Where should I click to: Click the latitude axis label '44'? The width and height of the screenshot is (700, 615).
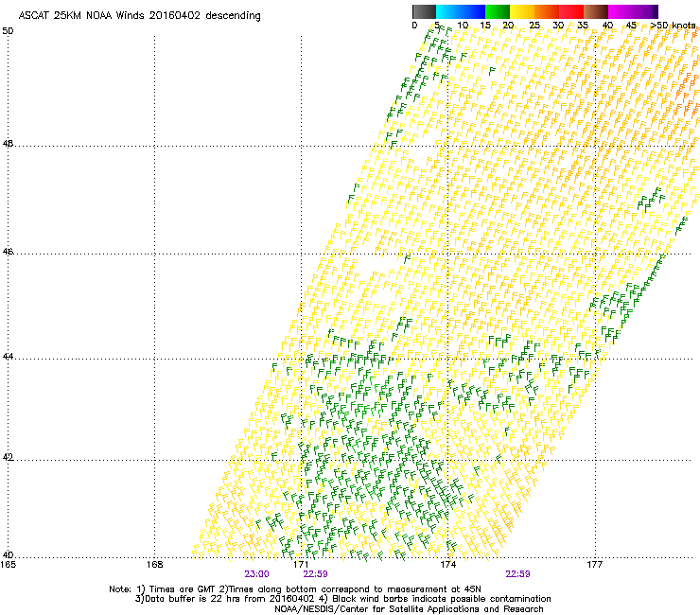8,357
